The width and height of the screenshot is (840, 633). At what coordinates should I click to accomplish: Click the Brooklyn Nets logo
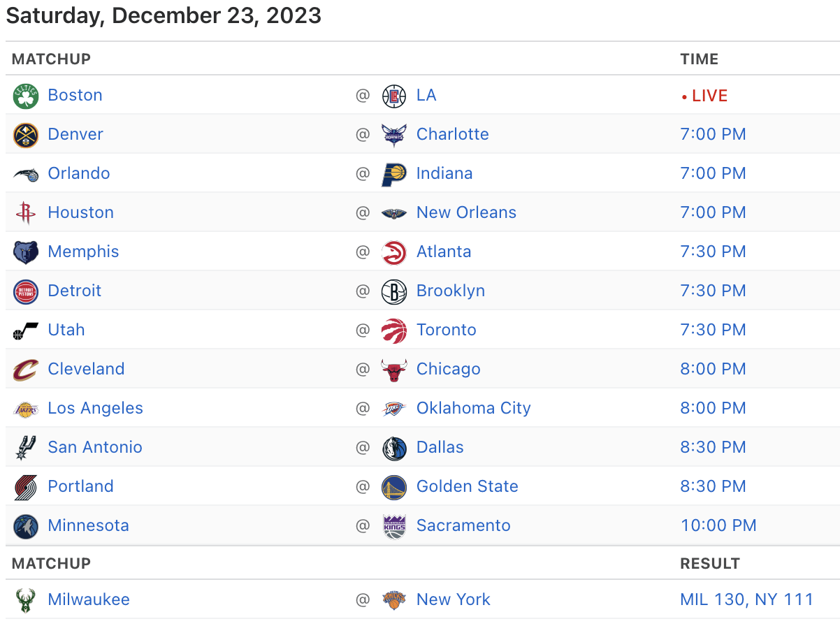[394, 291]
